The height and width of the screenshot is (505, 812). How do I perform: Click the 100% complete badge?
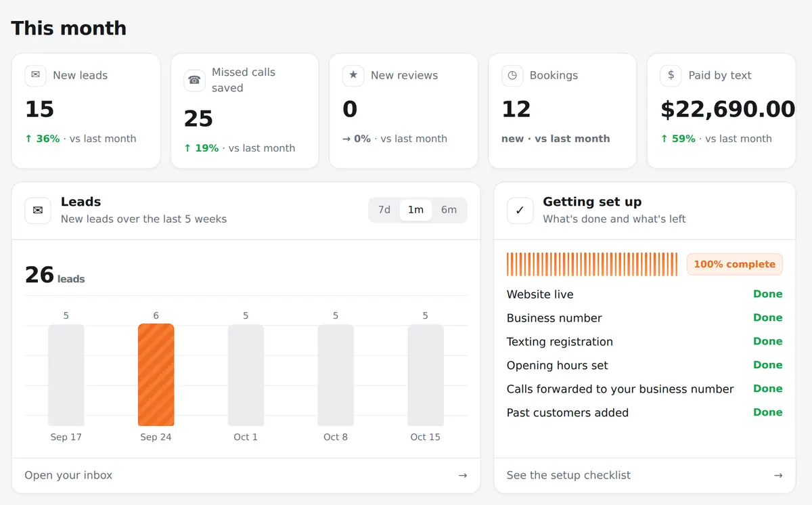tap(735, 264)
